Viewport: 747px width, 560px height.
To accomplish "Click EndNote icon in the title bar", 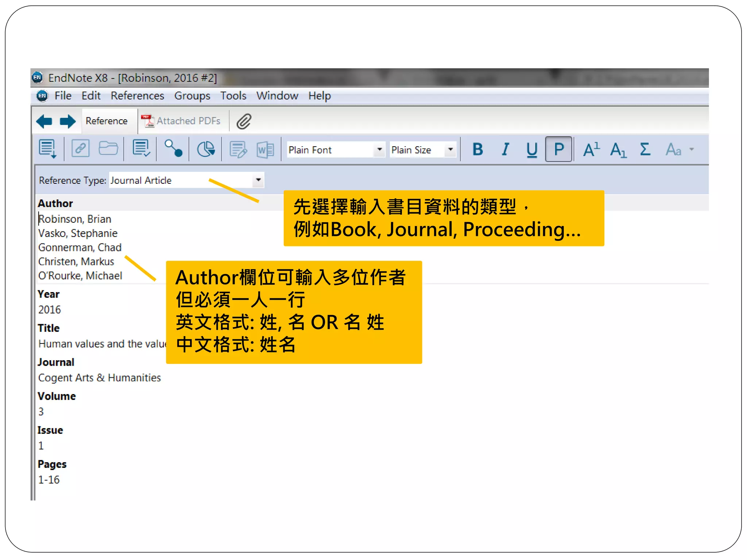I will (37, 77).
